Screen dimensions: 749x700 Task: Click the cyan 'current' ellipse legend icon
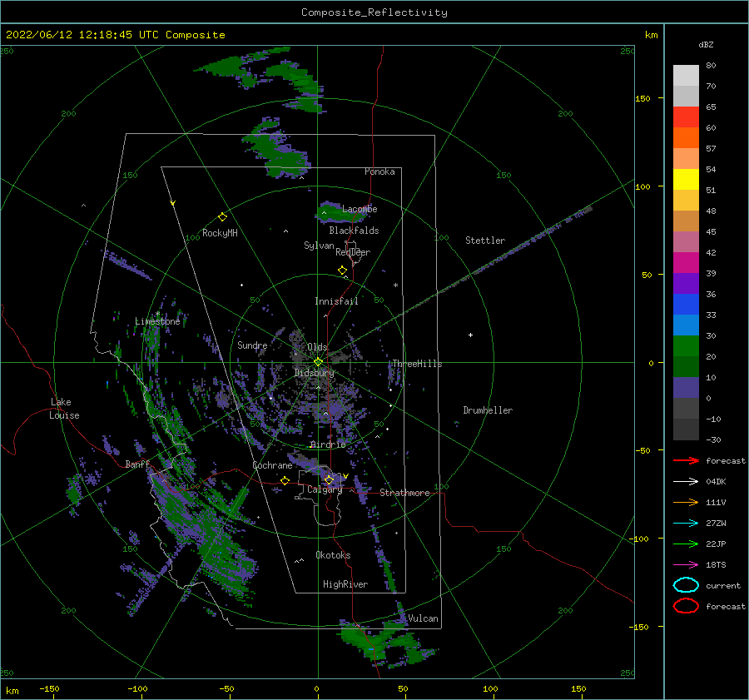686,585
